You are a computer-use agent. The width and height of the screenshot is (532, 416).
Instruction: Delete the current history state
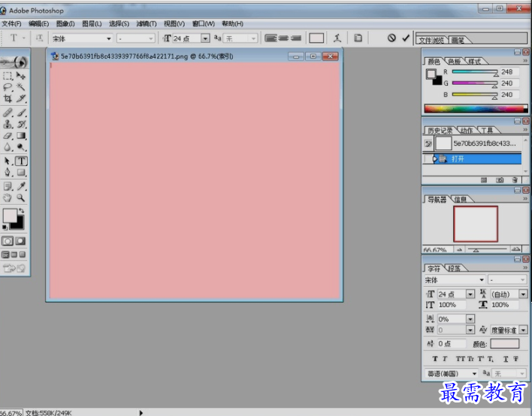(515, 180)
